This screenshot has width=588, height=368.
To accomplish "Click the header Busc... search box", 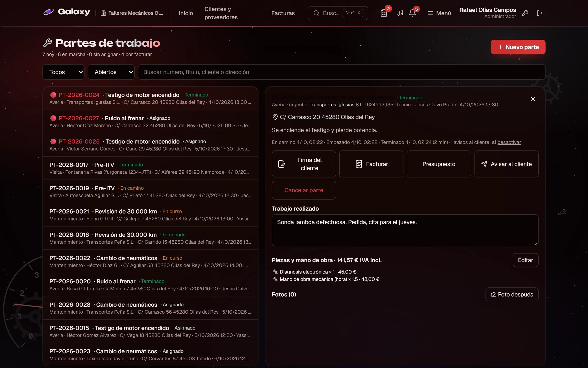I will coord(338,13).
